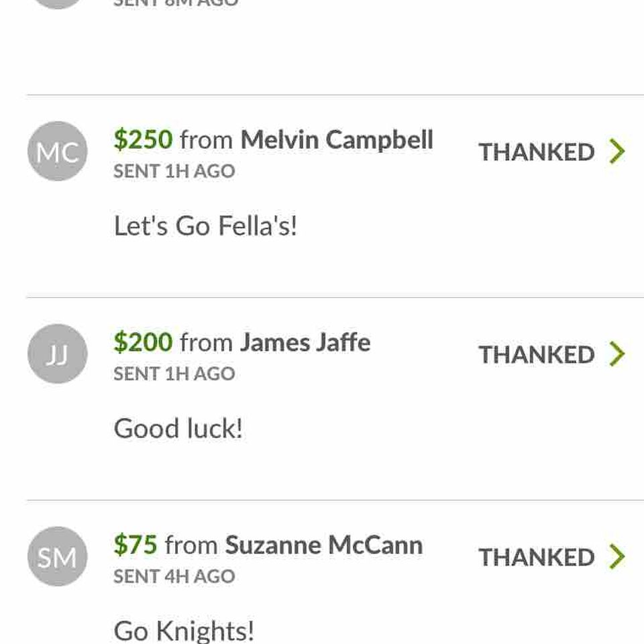Open donor name Melvin Campbell
This screenshot has width=644, height=644.
pyautogui.click(x=337, y=140)
